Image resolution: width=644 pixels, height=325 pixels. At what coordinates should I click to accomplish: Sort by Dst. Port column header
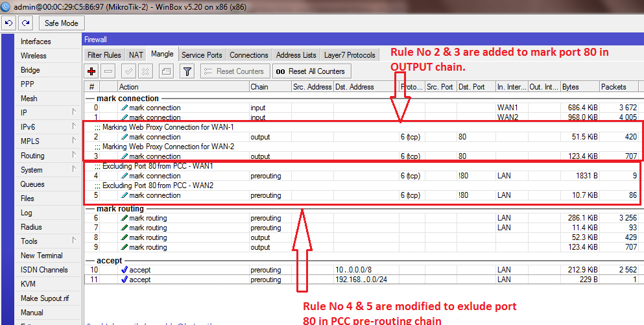pyautogui.click(x=475, y=87)
